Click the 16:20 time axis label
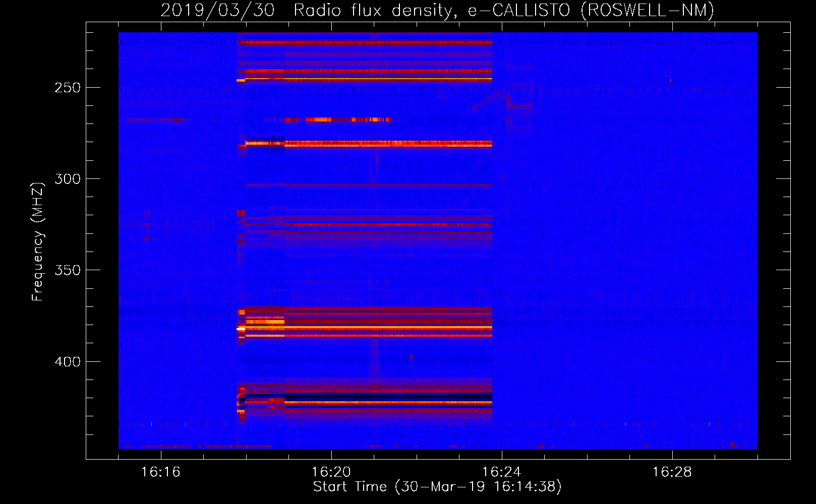Screen dimensions: 816x504 click(x=331, y=472)
